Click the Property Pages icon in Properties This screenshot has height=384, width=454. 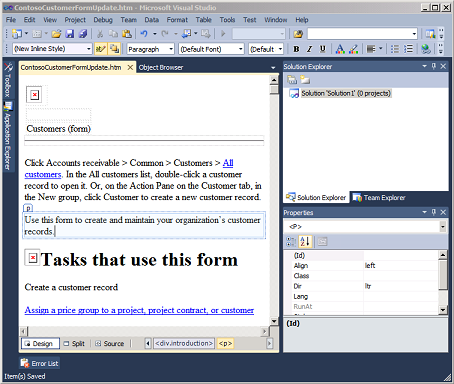coord(322,241)
